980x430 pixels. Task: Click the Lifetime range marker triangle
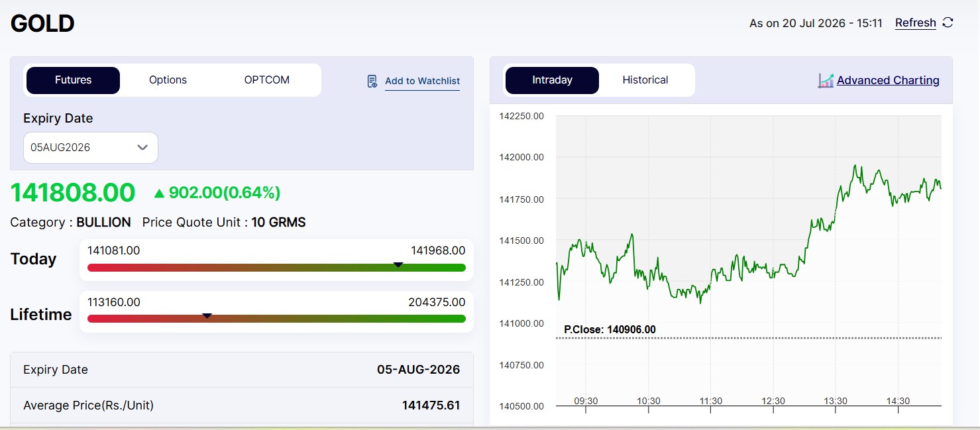point(207,316)
